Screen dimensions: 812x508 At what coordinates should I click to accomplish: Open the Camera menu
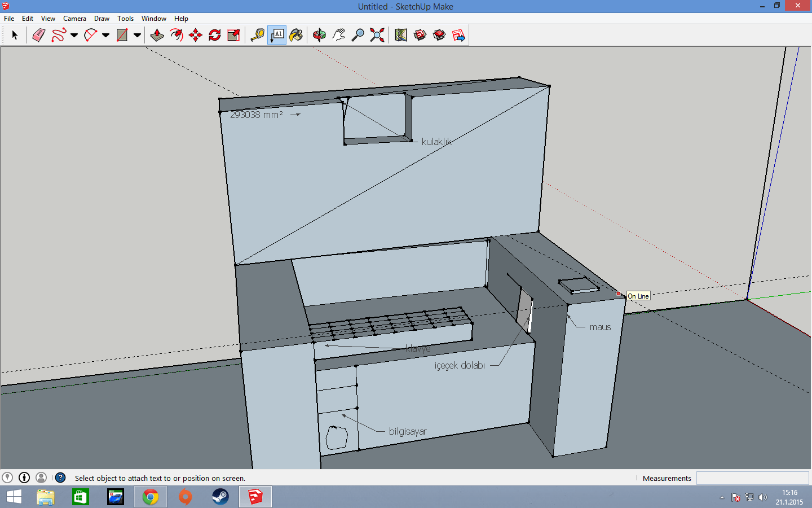pos(74,19)
